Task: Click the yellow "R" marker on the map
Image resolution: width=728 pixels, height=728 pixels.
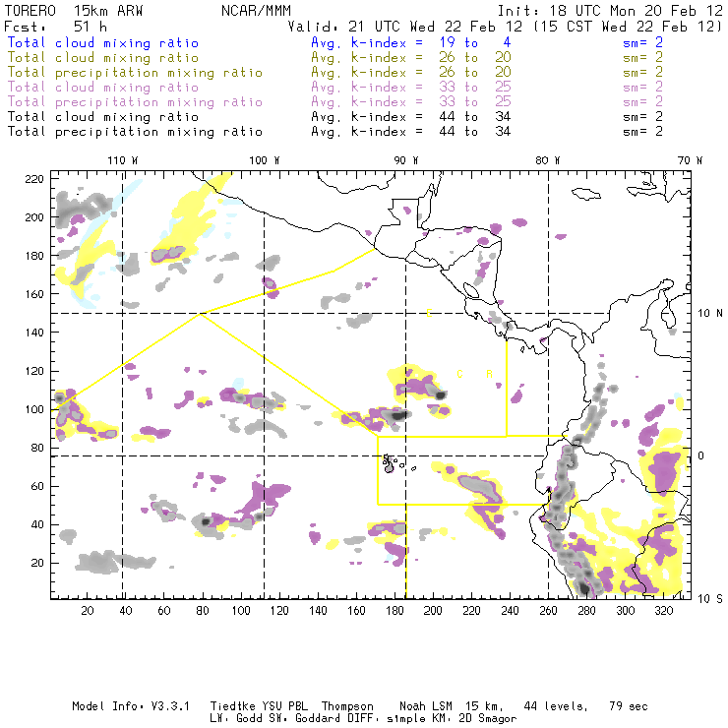Action: point(489,374)
